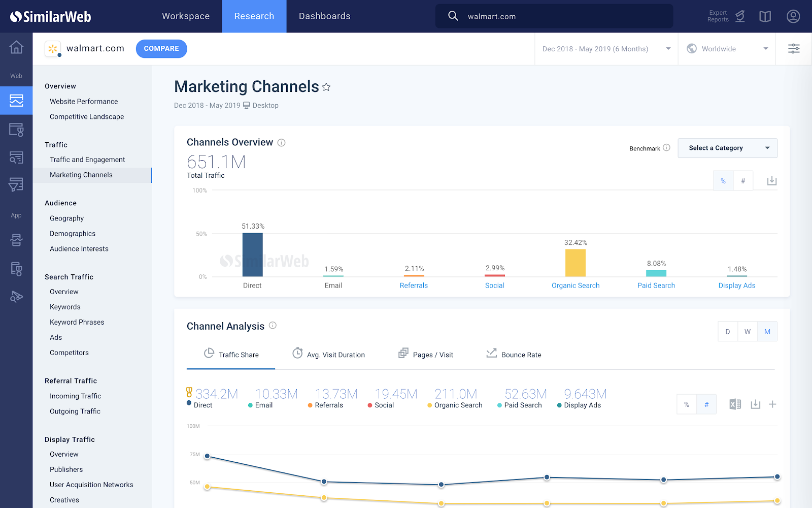Switch Channel Analysis granularity to Weekly

[x=747, y=331]
